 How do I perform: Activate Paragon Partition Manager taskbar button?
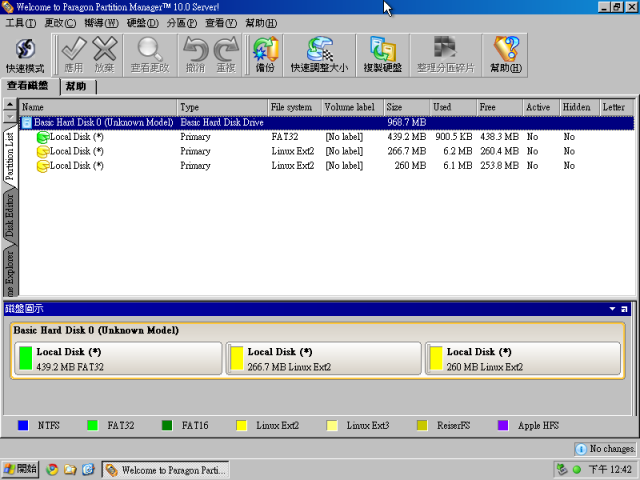(166, 470)
